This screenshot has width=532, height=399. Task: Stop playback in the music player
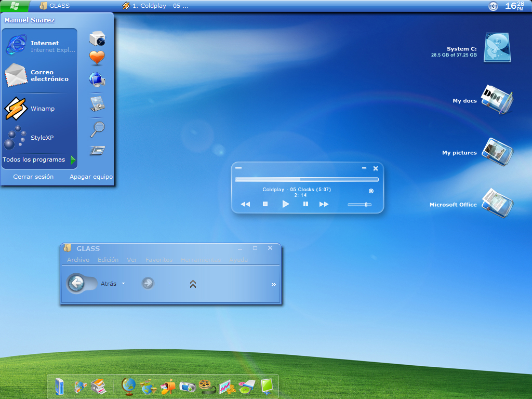point(265,204)
